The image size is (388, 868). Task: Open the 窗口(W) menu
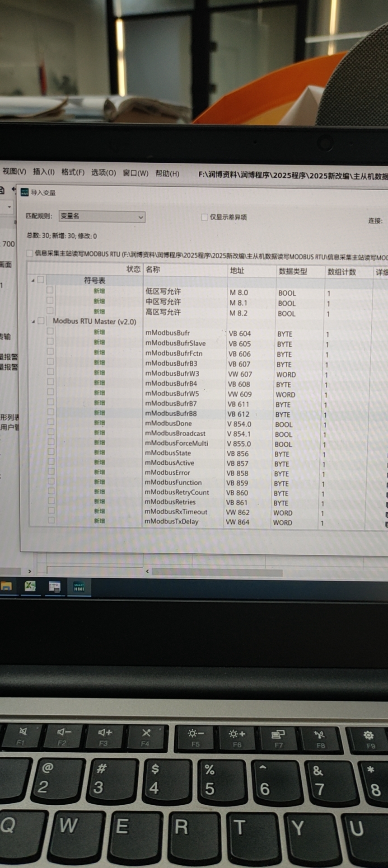136,173
